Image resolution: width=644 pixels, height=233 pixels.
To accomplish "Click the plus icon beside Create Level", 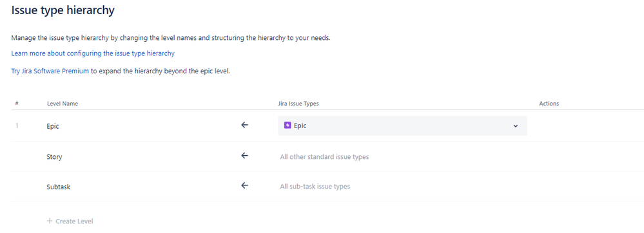I will pos(50,221).
